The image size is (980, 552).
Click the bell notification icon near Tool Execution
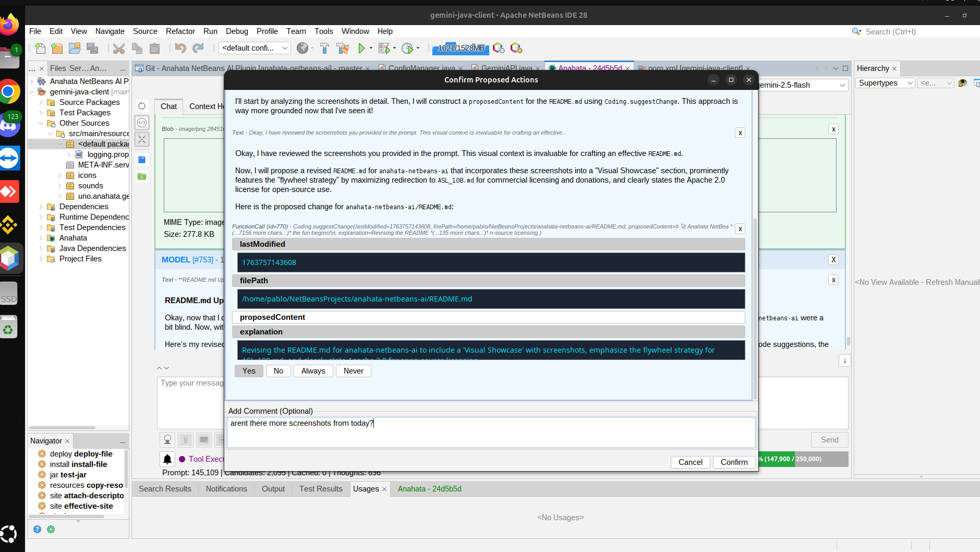pos(167,459)
